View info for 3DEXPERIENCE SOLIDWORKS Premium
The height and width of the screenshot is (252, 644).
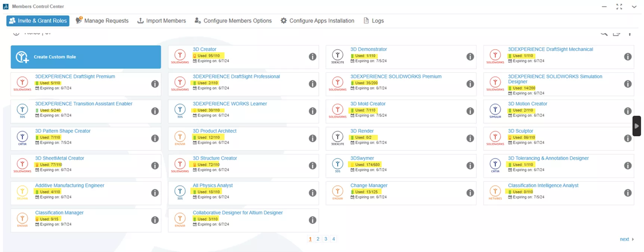(x=470, y=84)
